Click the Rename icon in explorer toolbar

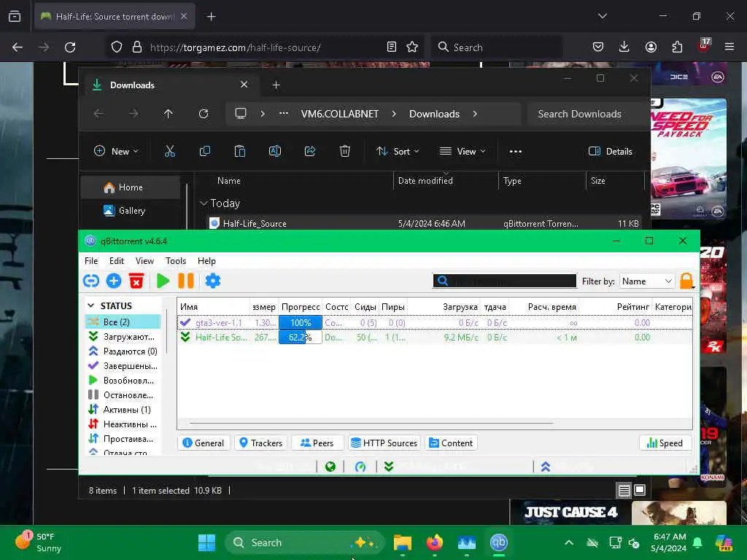(275, 152)
